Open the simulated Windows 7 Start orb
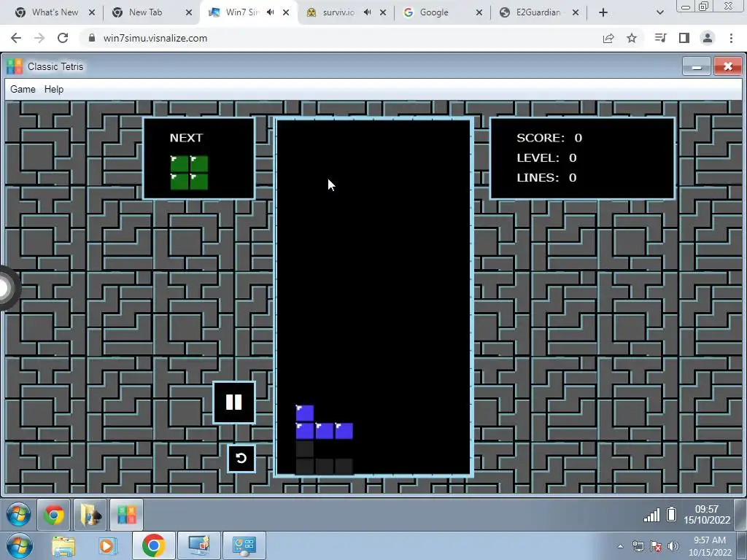The image size is (747, 560). (x=18, y=515)
